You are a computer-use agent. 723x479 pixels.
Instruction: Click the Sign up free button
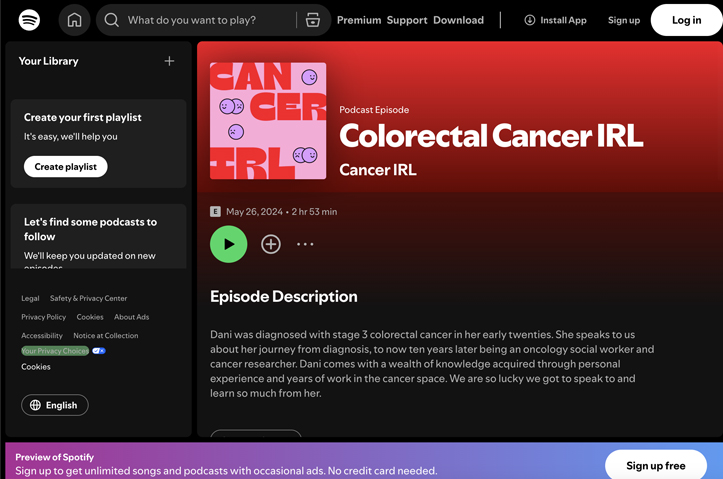click(x=655, y=465)
